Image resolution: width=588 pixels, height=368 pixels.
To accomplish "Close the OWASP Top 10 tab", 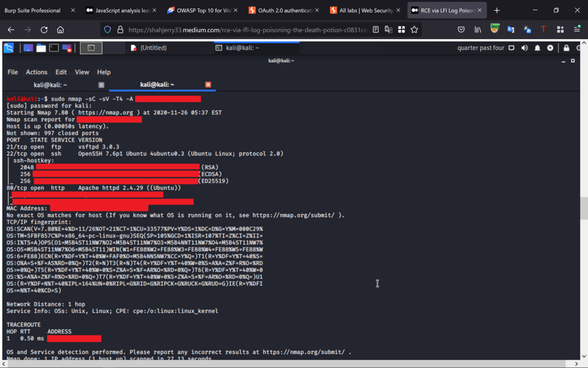I will pyautogui.click(x=235, y=10).
